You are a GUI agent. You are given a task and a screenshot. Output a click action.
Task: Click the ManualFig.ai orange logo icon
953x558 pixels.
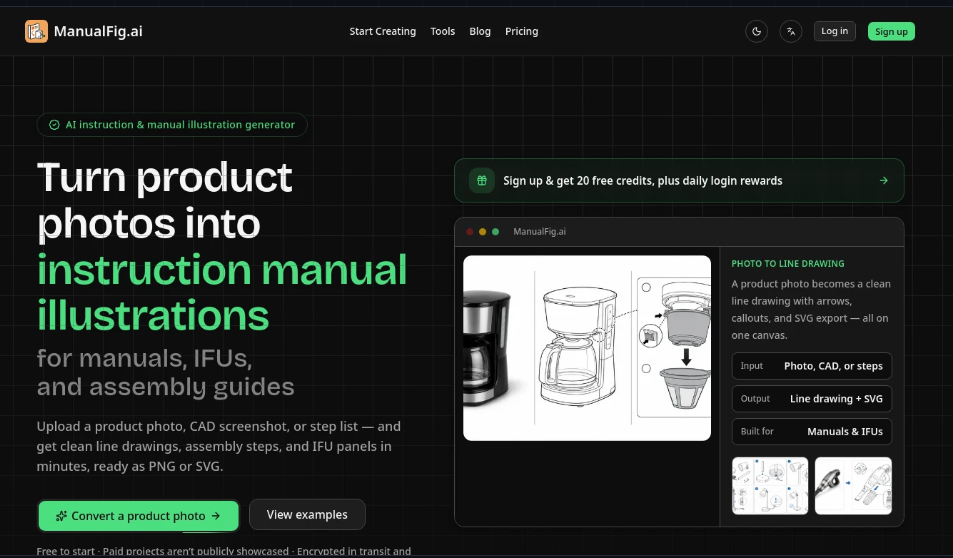coord(36,31)
